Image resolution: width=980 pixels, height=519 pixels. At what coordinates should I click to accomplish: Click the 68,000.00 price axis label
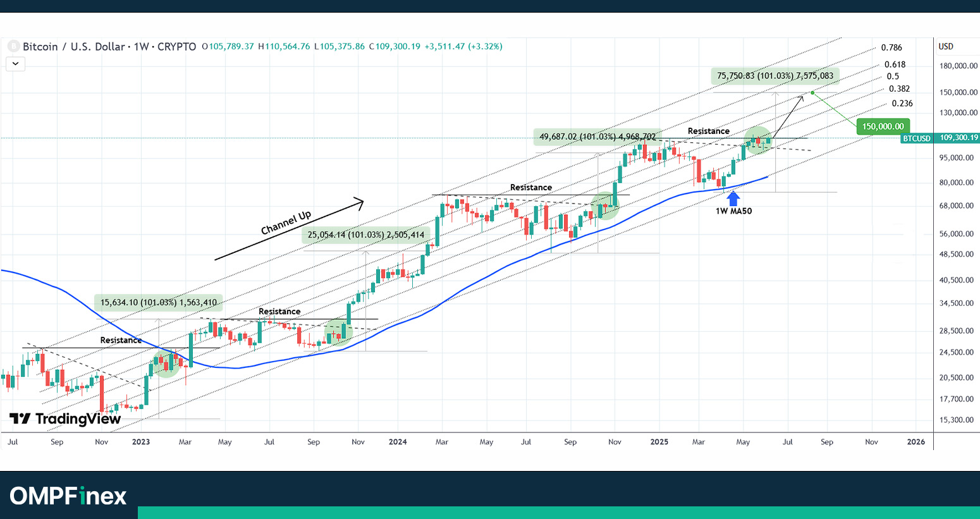click(957, 206)
